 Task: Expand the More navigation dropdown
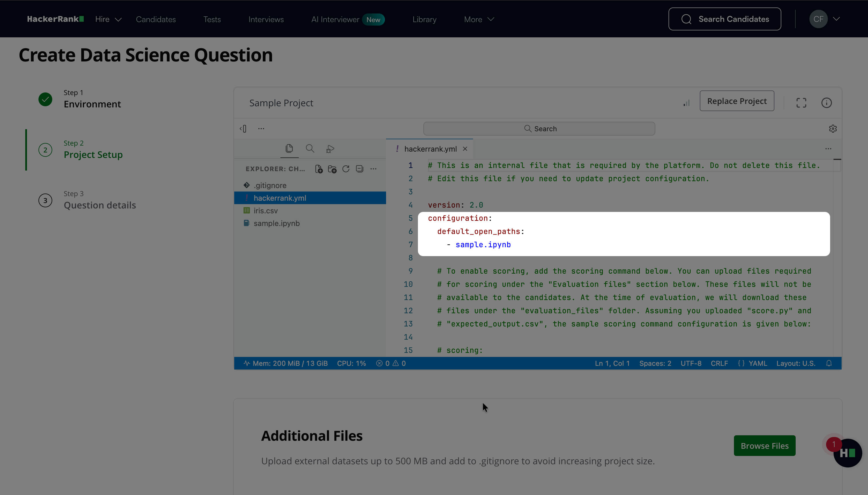478,19
